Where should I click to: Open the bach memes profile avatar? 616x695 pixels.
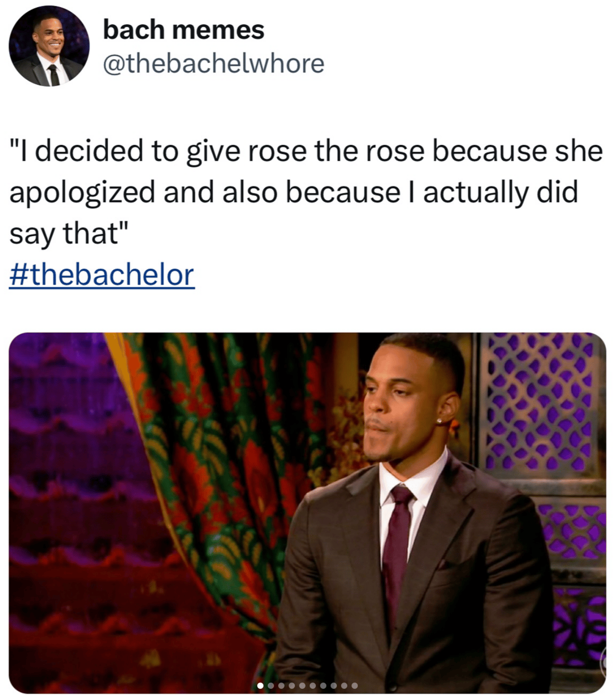(49, 46)
